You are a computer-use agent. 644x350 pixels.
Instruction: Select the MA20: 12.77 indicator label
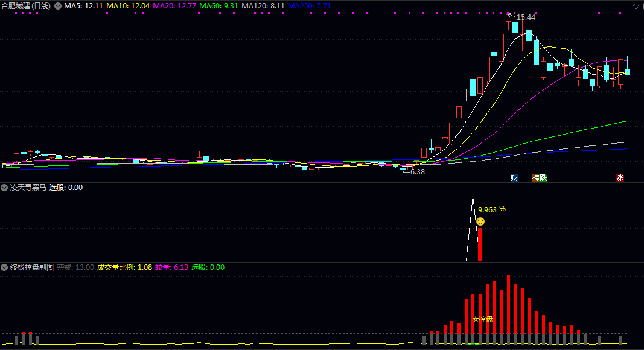click(x=174, y=6)
